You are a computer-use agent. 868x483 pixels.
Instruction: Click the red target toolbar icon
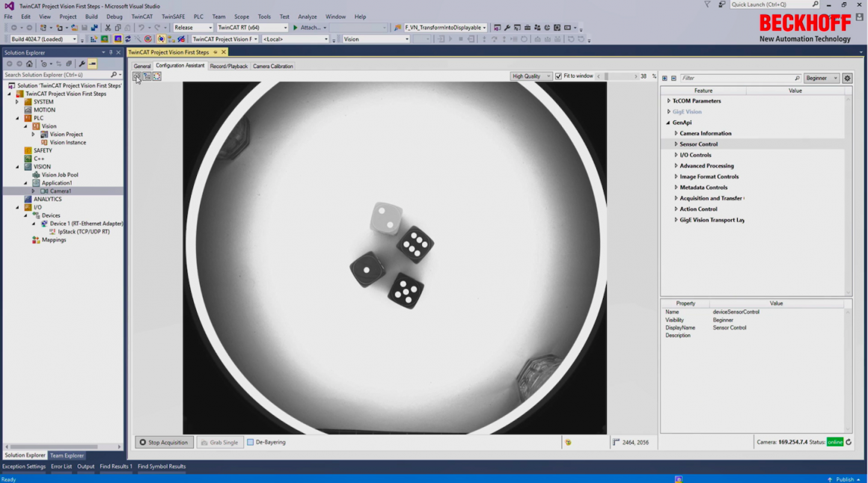pyautogui.click(x=148, y=40)
